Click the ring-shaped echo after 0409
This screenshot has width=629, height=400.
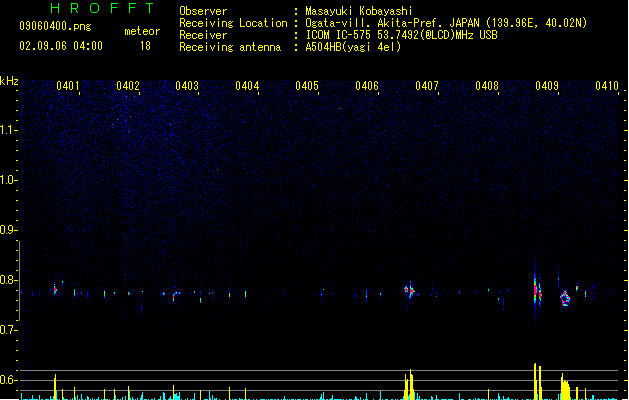pyautogui.click(x=565, y=298)
